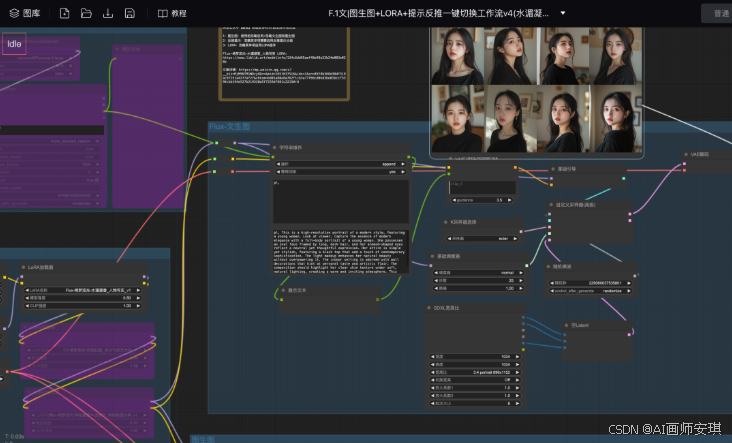Click the new workflow file icon

[64, 13]
